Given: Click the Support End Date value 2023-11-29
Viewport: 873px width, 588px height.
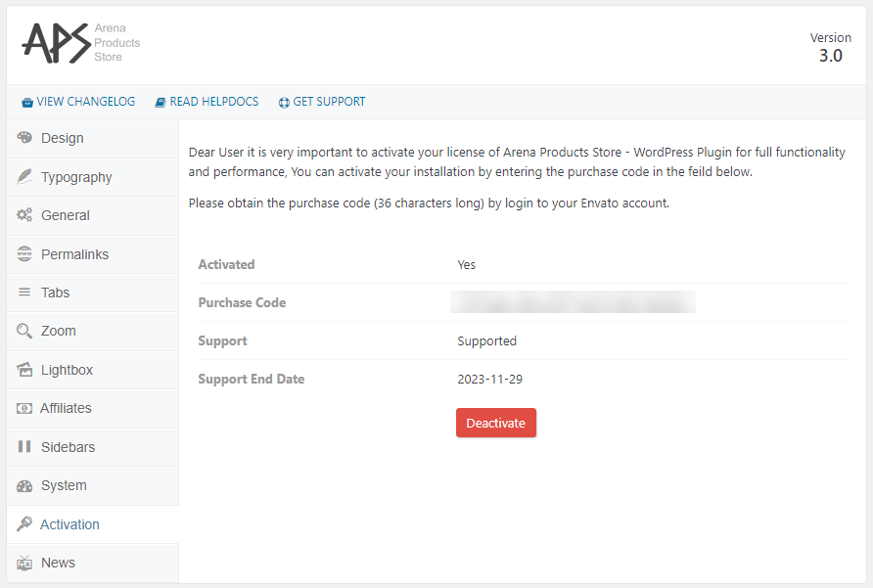Looking at the screenshot, I should [x=490, y=380].
